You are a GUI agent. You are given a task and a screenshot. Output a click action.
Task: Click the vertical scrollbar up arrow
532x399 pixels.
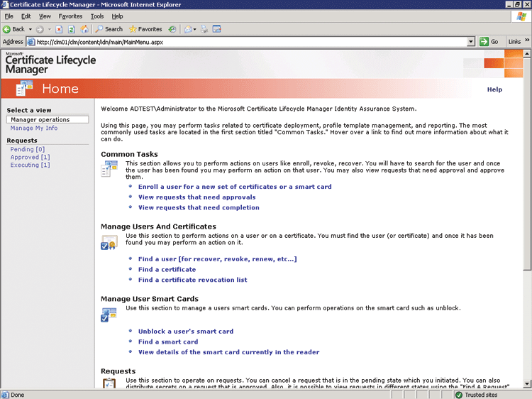pyautogui.click(x=526, y=54)
